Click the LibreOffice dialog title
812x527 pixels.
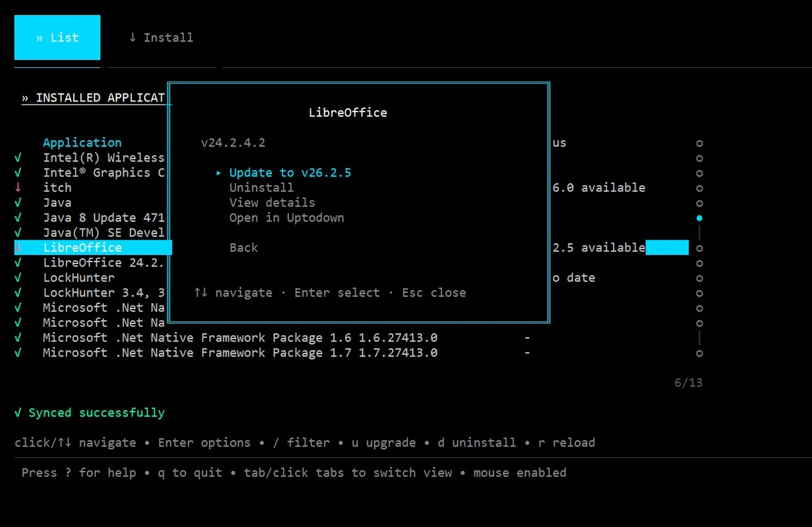click(x=348, y=113)
